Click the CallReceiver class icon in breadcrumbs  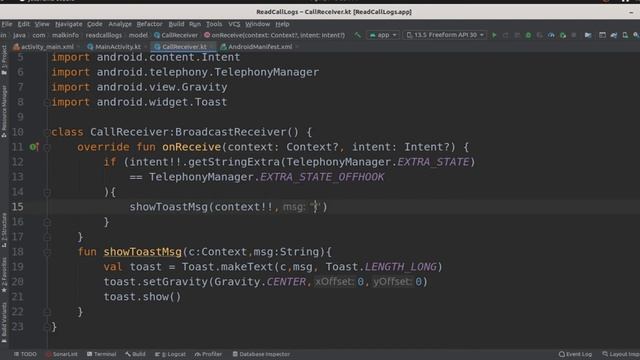pos(157,35)
